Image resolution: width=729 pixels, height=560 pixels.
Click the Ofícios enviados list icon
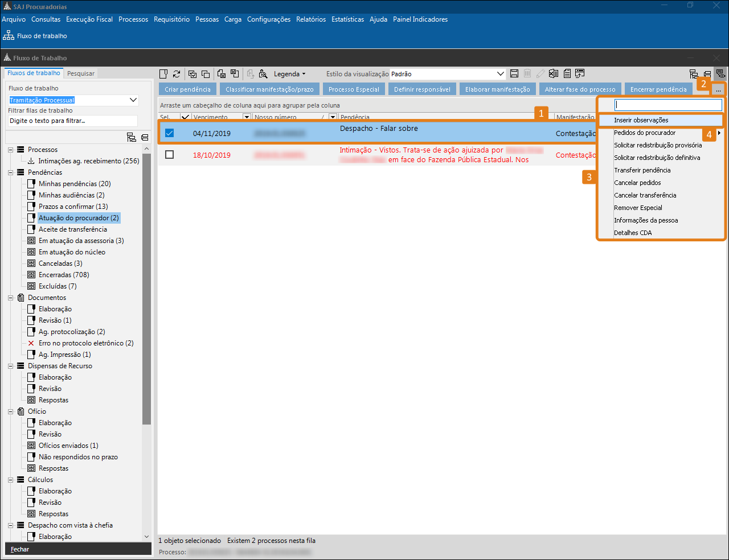click(32, 446)
